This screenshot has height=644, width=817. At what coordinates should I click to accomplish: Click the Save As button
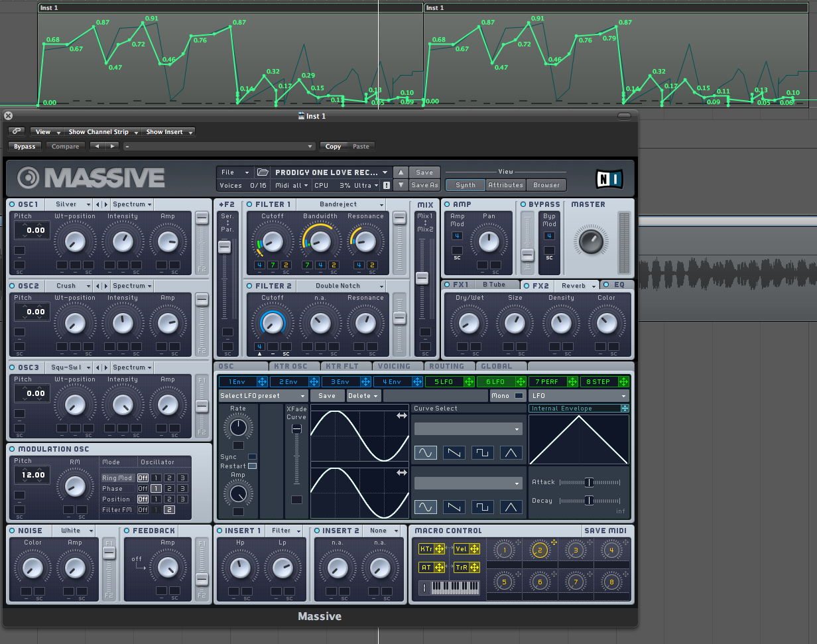click(x=424, y=186)
